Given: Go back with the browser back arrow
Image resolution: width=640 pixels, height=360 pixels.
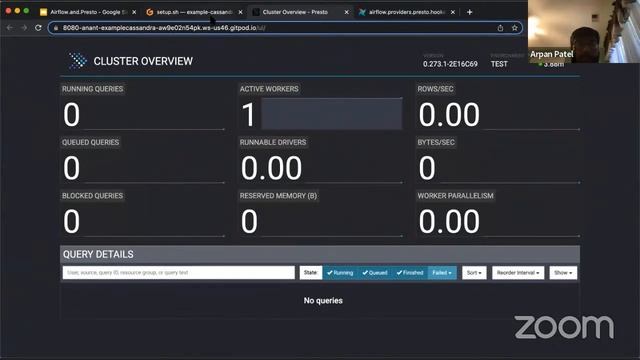Looking at the screenshot, I should click(9, 28).
